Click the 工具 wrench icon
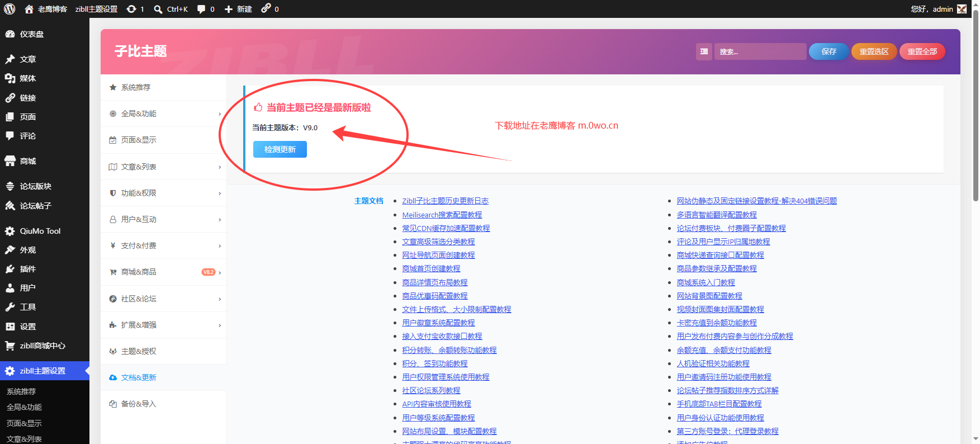Screen dimensions: 980x444 pyautogui.click(x=10, y=307)
